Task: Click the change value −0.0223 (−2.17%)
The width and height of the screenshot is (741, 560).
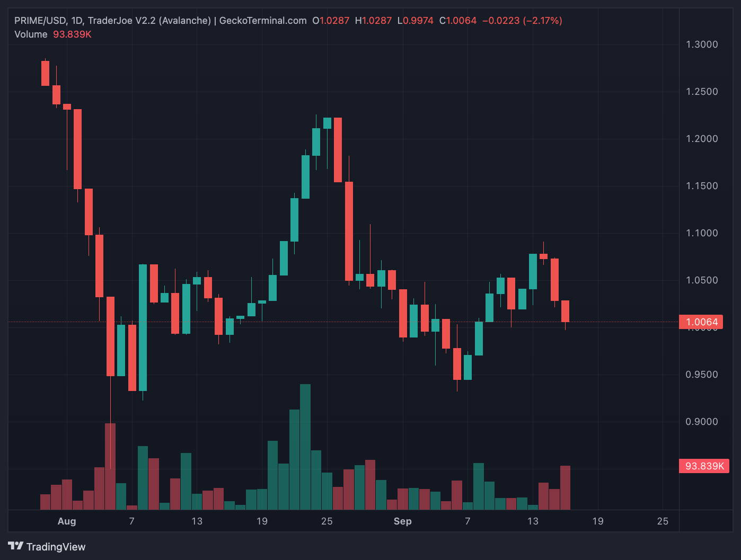Action: tap(522, 21)
